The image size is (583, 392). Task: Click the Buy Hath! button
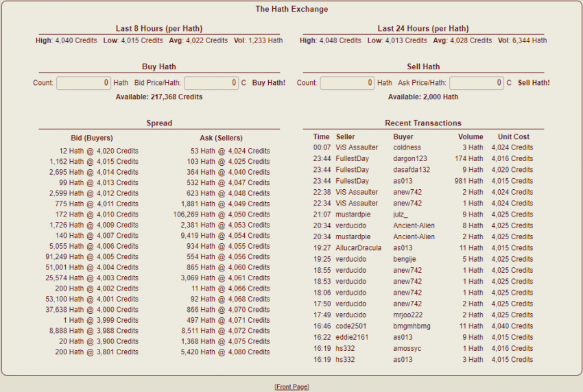tap(268, 83)
